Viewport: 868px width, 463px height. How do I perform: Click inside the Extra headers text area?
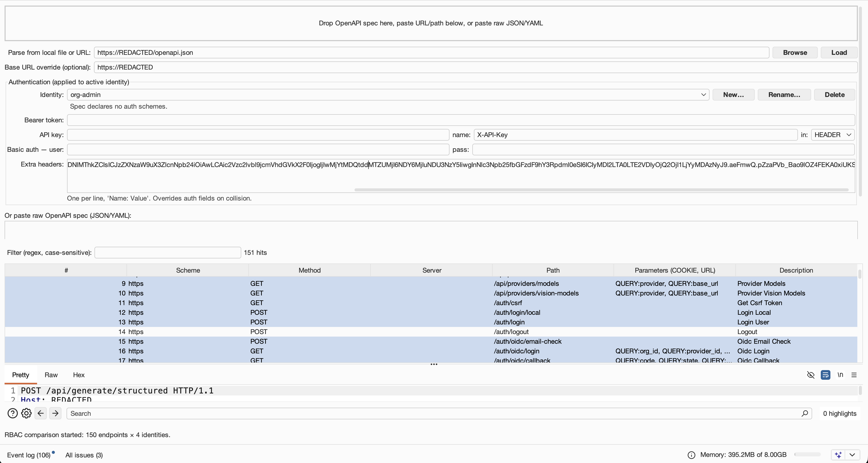point(461,176)
